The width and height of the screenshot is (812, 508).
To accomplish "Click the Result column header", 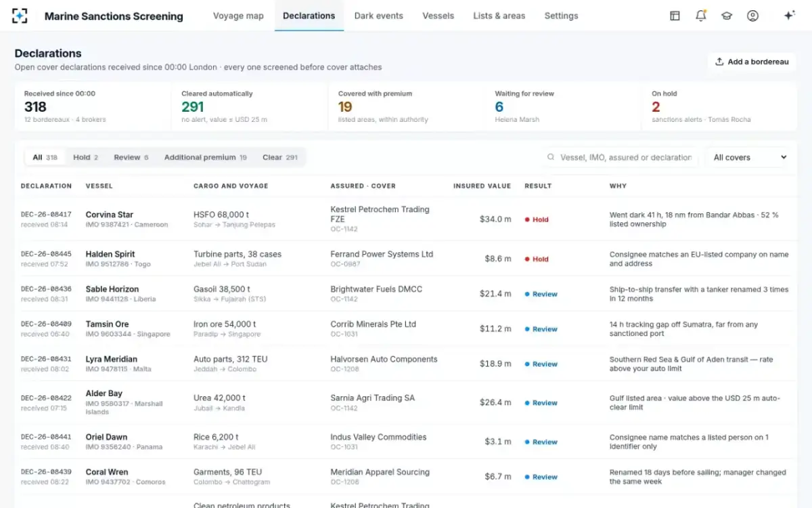I will click(538, 186).
